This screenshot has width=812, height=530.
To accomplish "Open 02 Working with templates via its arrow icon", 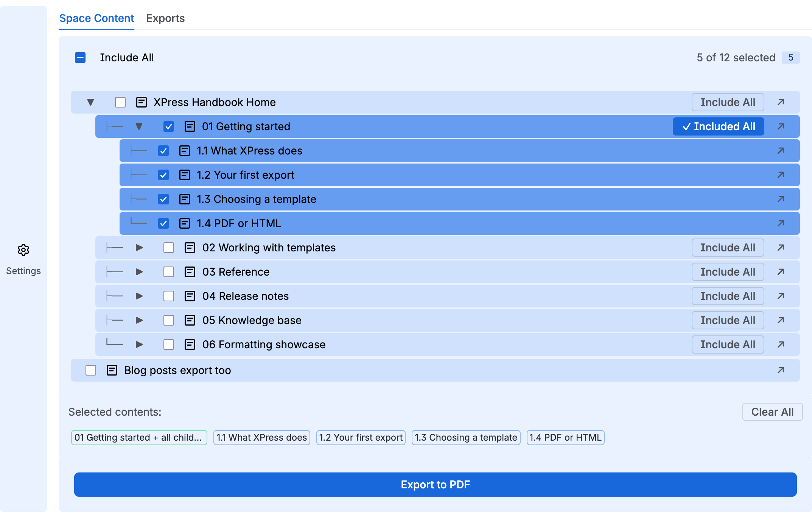I will 781,248.
